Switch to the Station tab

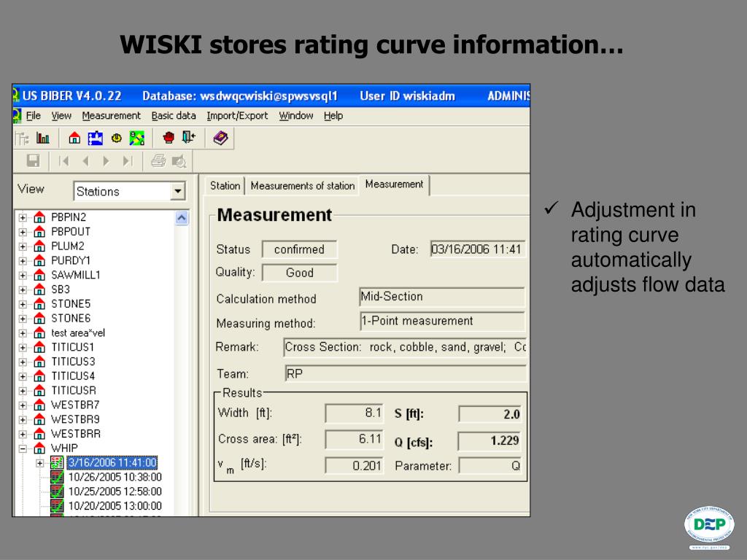pyautogui.click(x=225, y=186)
